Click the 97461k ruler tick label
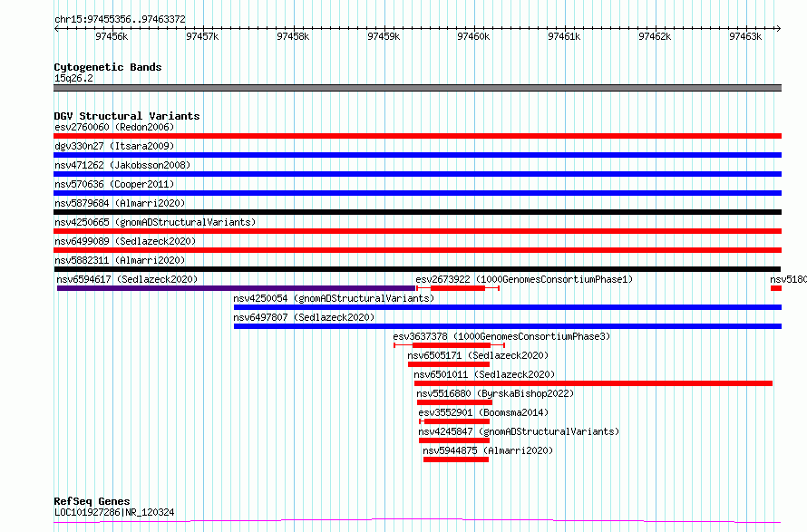807x532 pixels. (x=564, y=36)
